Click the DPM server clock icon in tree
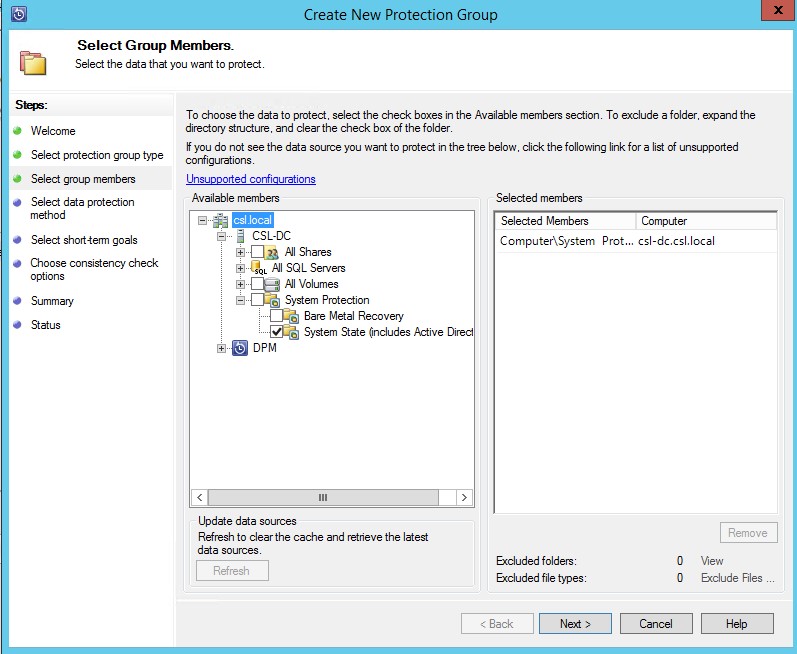 coord(240,348)
